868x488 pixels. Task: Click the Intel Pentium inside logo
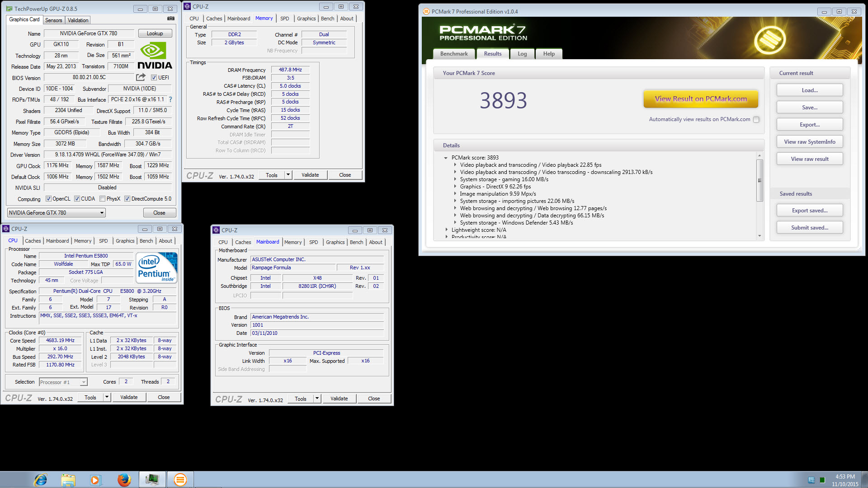point(157,267)
